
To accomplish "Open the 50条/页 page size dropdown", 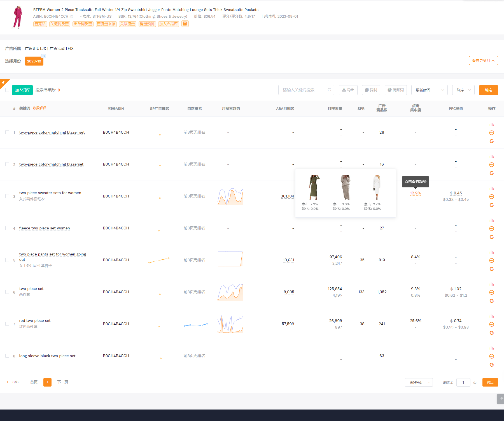I will click(x=419, y=382).
